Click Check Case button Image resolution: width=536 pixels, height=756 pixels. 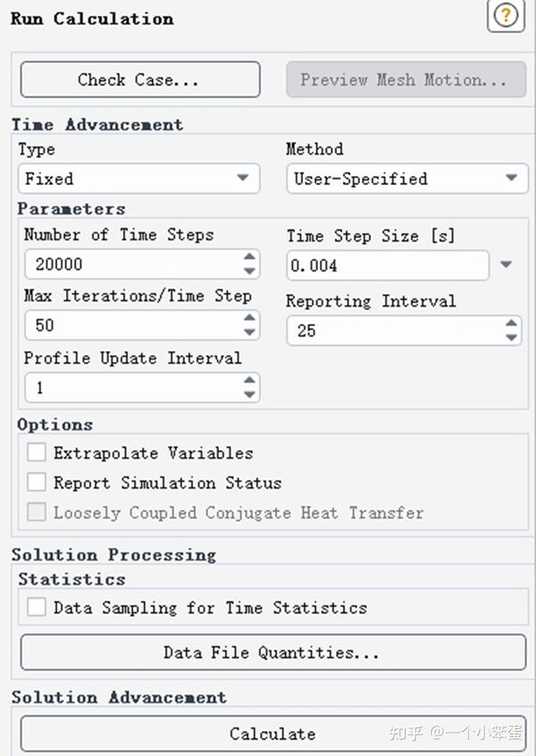point(139,80)
